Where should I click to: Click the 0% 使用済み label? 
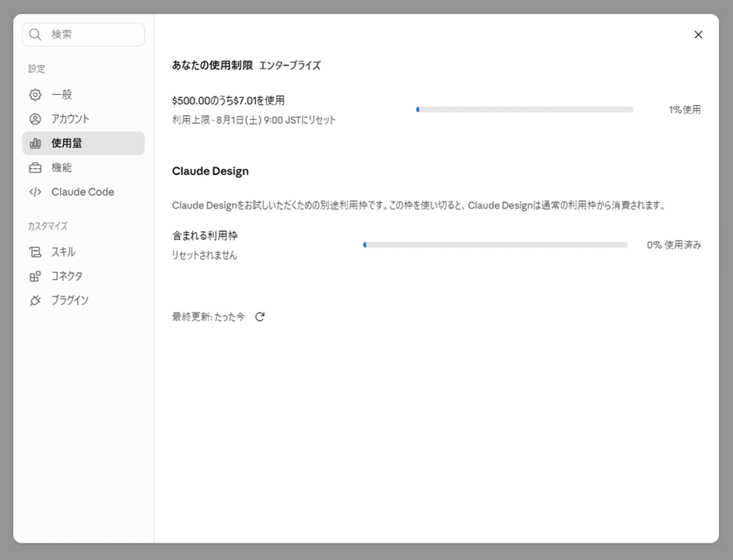pyautogui.click(x=674, y=244)
